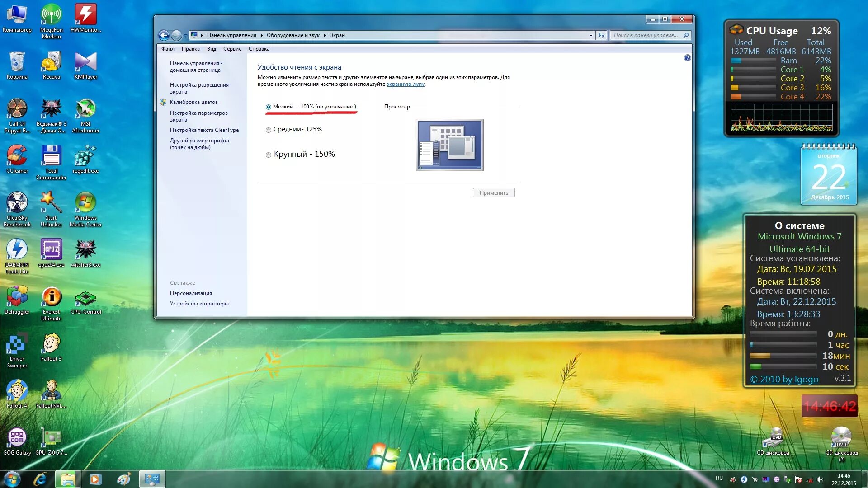Launch witcher3.exe shortcut

click(85, 253)
